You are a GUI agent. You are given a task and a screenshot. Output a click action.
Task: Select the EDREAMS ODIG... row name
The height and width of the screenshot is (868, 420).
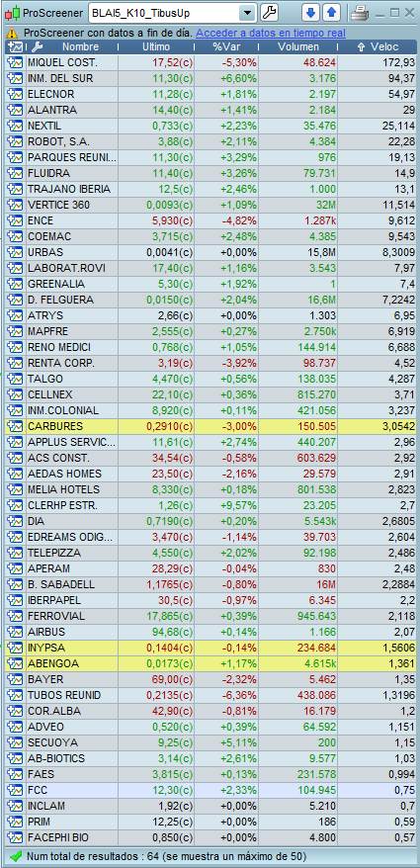point(70,537)
